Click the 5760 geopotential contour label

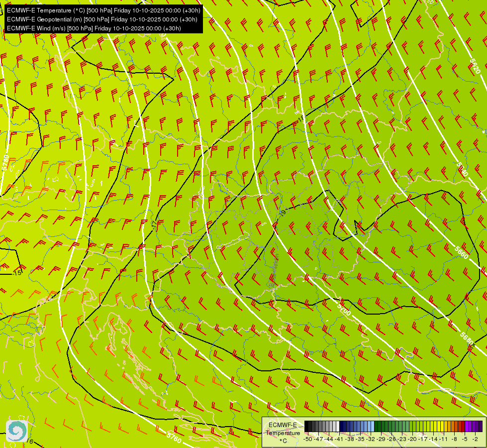click(174, 438)
